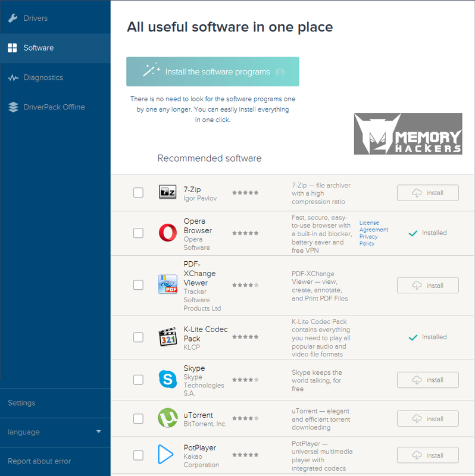Image resolution: width=475 pixels, height=476 pixels.
Task: Click the Drivers wrench icon
Action: 12,18
